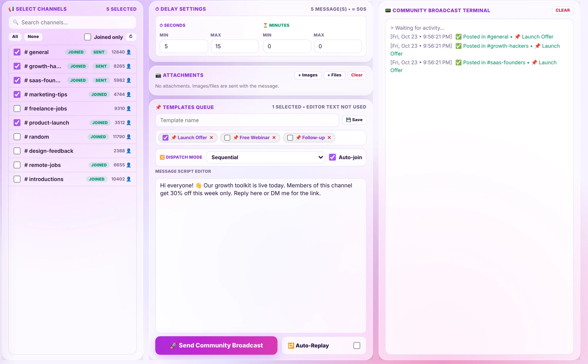Viewport: 588px width, 364px height.
Task: Click the member icon for #freelance-jobs
Action: [x=128, y=108]
